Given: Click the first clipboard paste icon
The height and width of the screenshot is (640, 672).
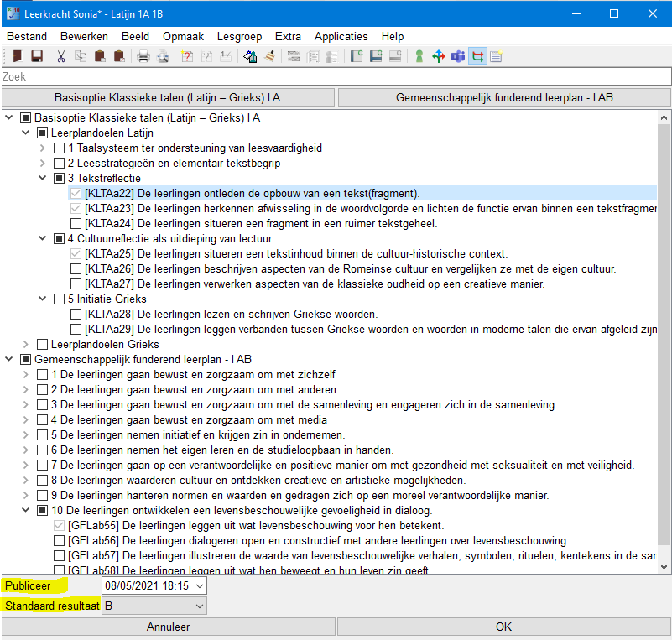Looking at the screenshot, I should [x=100, y=56].
